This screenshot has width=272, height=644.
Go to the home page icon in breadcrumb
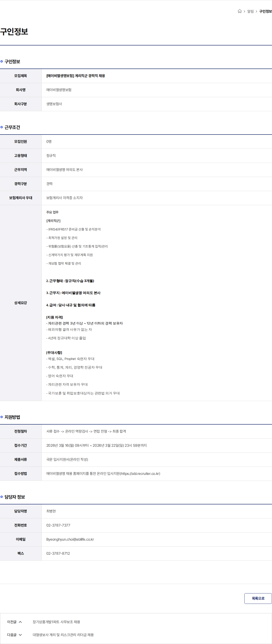click(x=239, y=11)
